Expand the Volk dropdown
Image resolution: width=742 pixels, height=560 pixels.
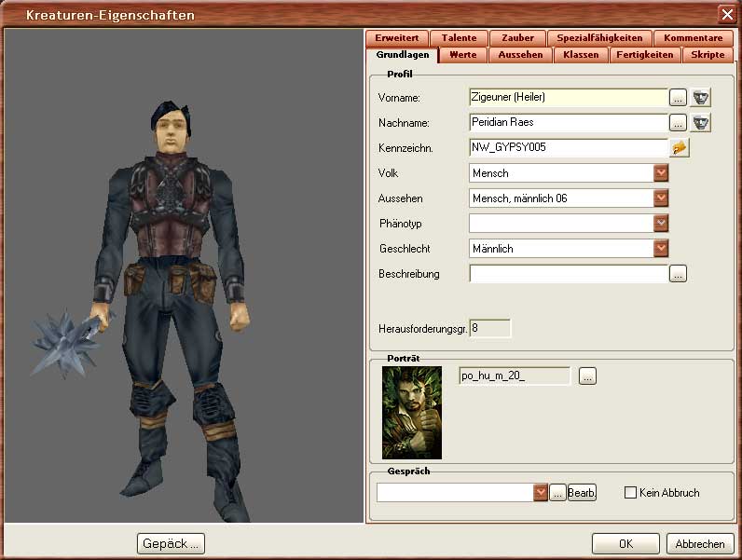pyautogui.click(x=662, y=173)
